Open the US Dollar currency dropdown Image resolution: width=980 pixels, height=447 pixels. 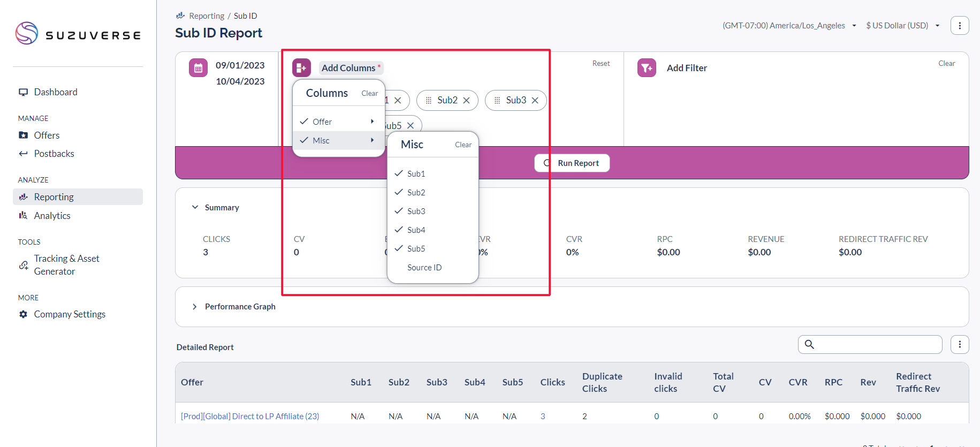[x=902, y=26]
